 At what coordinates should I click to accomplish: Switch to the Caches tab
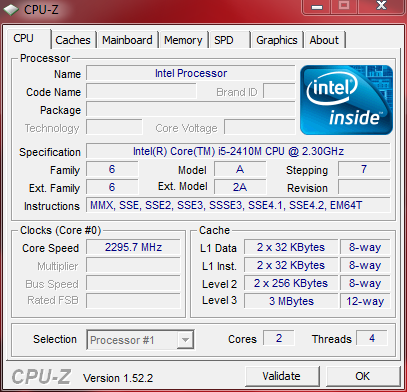tap(73, 40)
